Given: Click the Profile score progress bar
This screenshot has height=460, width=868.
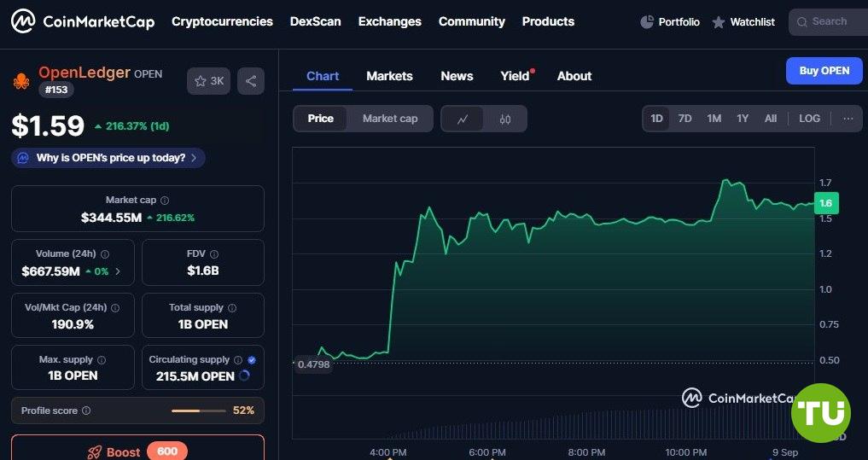Looking at the screenshot, I should (199, 411).
